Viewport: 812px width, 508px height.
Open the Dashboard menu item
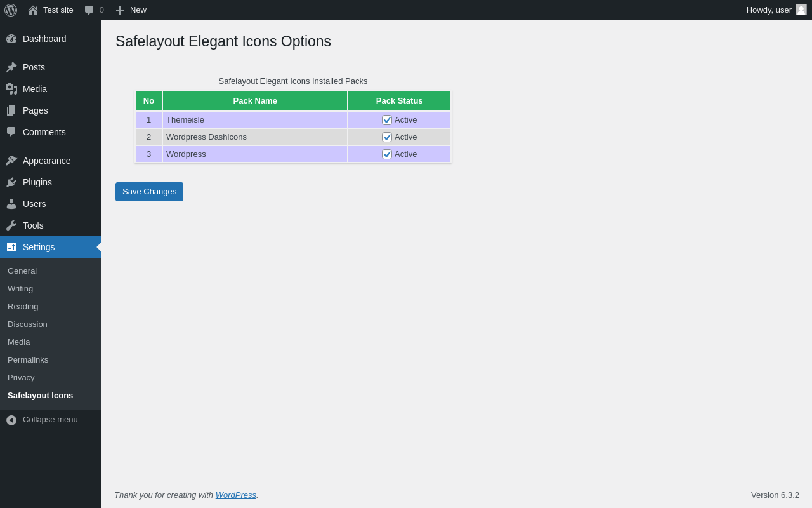click(x=51, y=39)
